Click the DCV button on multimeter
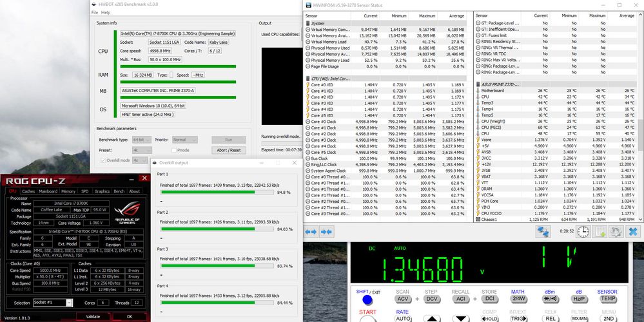 coord(432,299)
